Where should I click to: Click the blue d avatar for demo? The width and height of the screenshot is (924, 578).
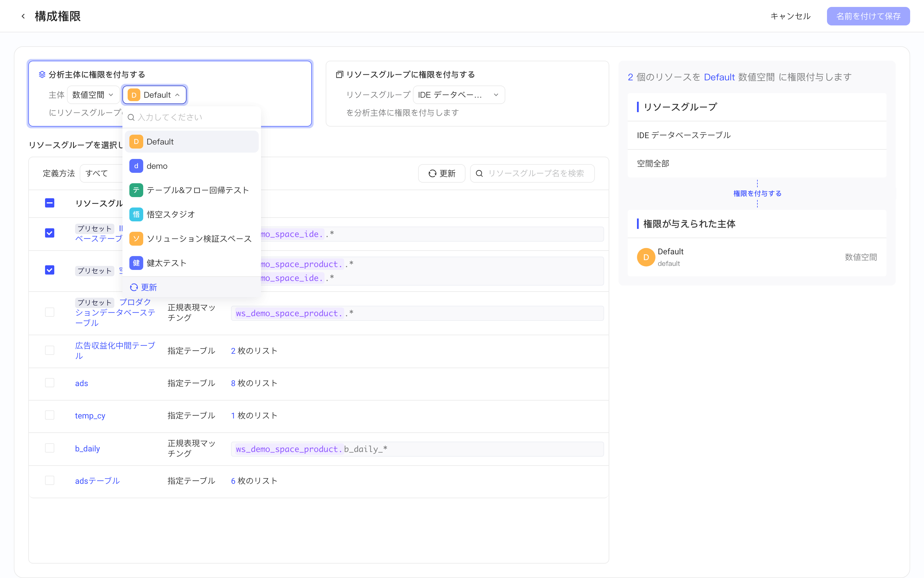[136, 166]
